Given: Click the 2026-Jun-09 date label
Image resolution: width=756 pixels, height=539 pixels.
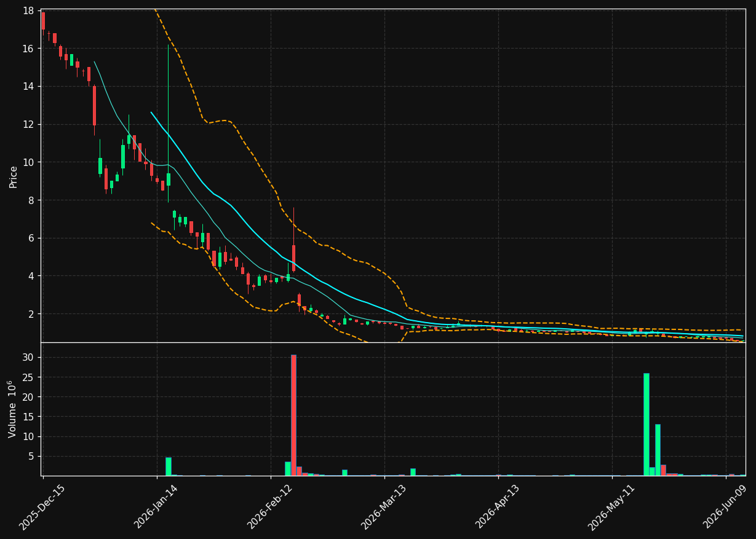Looking at the screenshot, I should coord(725,507).
